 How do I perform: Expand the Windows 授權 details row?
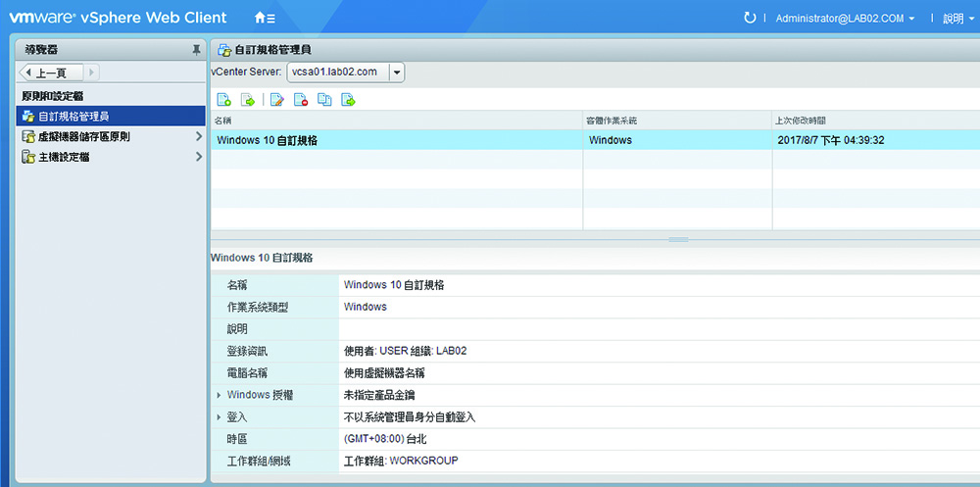pyautogui.click(x=219, y=395)
